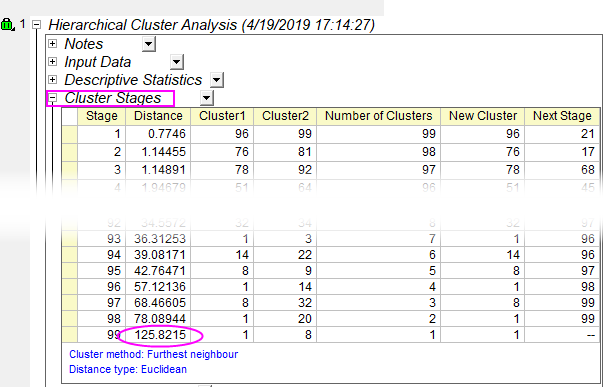Open the Notes dropdown arrow
The height and width of the screenshot is (387, 611).
tap(149, 44)
